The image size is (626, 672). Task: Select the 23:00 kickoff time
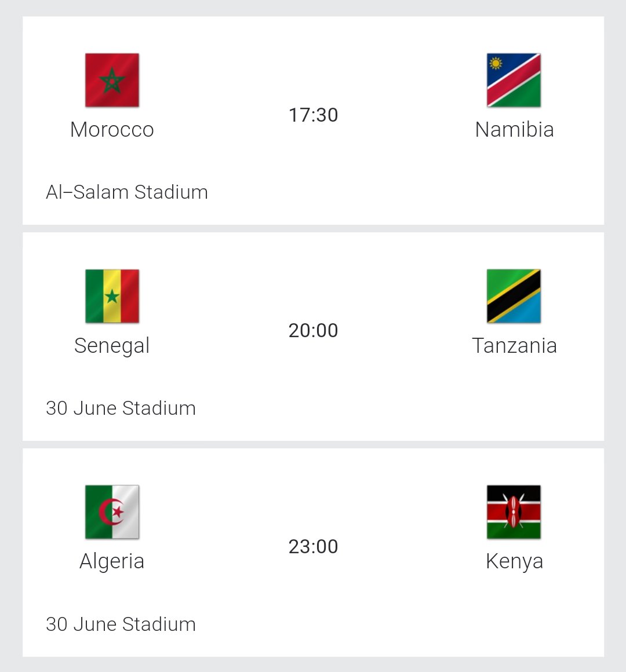pos(313,546)
